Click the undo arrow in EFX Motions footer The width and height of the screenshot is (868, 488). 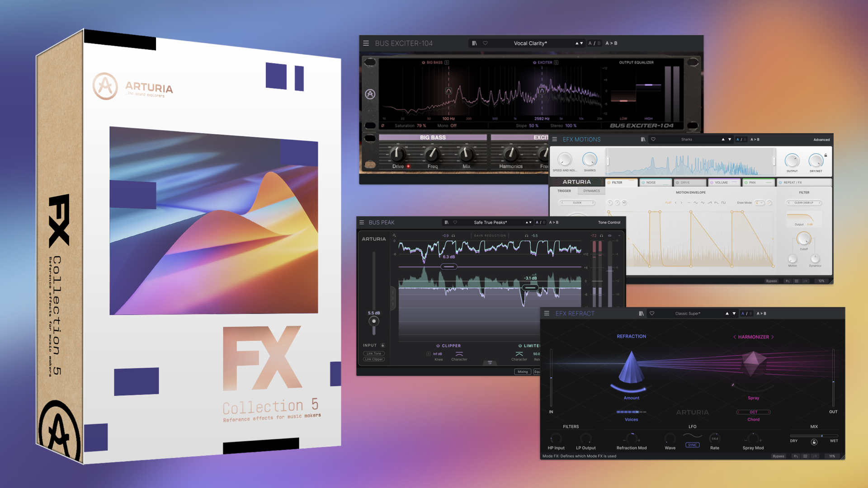(x=788, y=281)
